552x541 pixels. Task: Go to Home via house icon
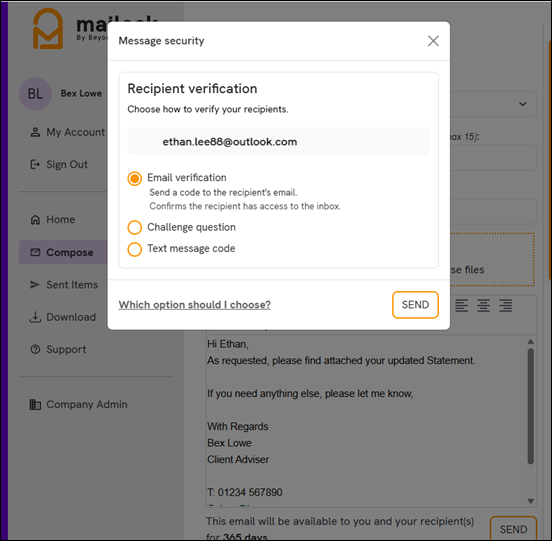coord(35,220)
